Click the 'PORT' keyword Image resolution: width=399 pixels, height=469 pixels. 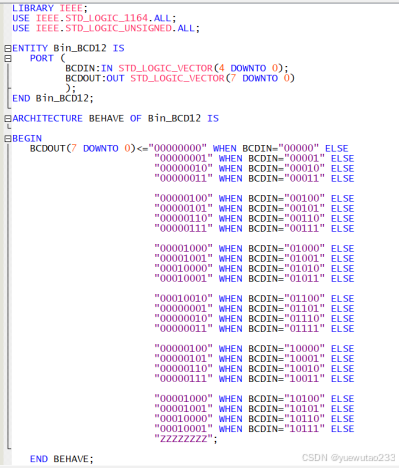[42, 58]
